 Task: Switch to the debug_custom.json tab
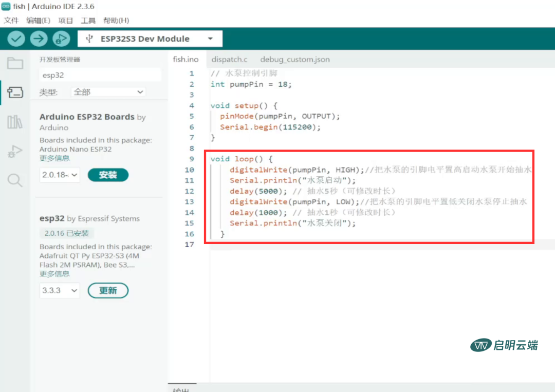294,60
